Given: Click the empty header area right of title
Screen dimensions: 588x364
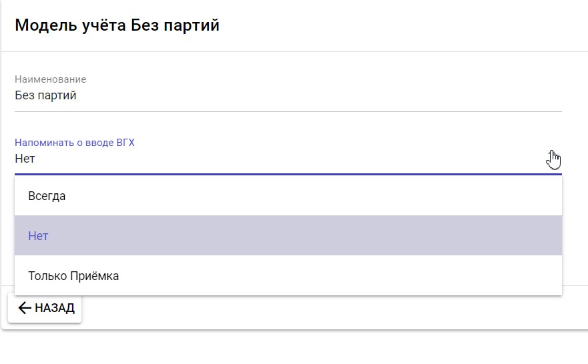Looking at the screenshot, I should (400, 26).
